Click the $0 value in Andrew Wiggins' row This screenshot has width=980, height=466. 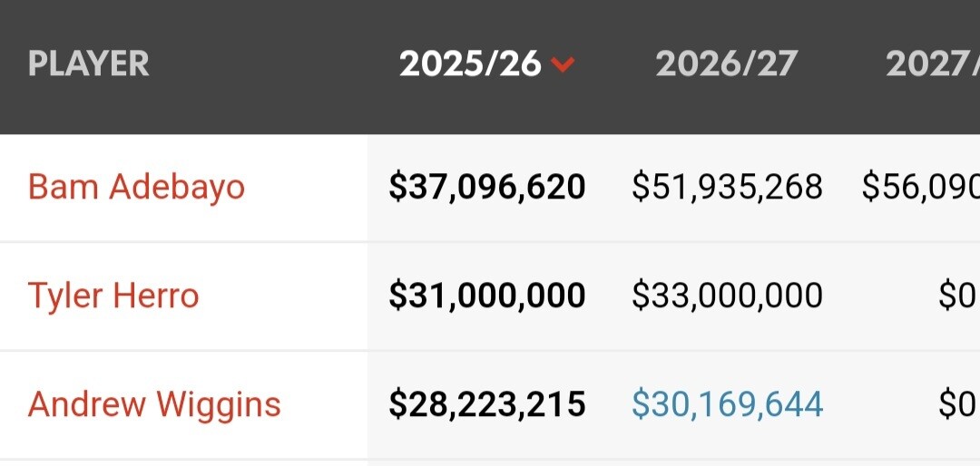956,404
